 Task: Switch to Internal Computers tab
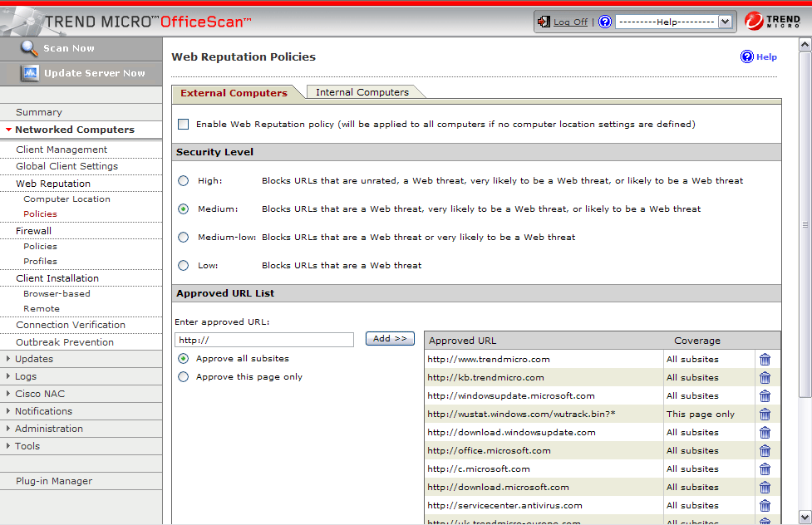[x=362, y=92]
